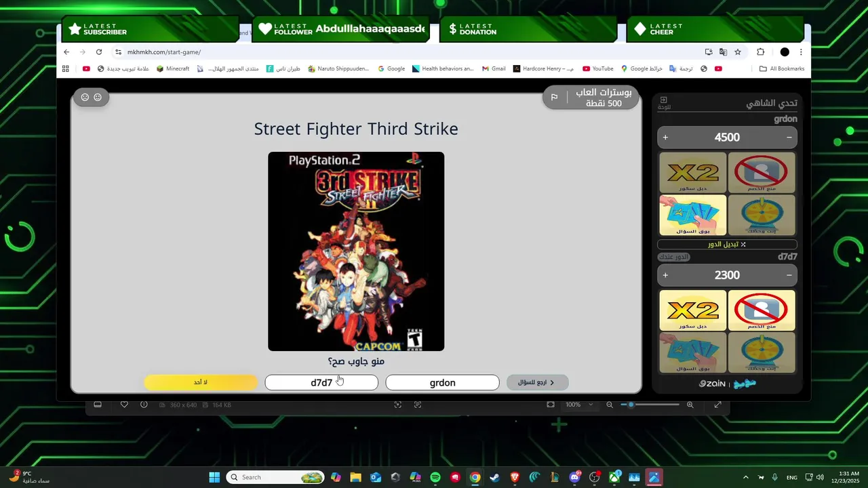This screenshot has height=488, width=868.
Task: Open Spotify from the taskbar
Action: (435, 477)
